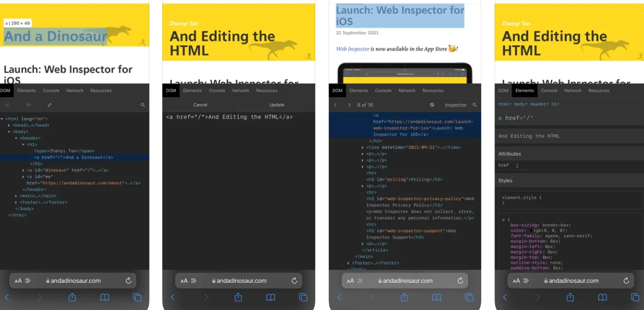Viewport: 644px width, 310px height.
Task: Open Bookmarks book icon in first phone
Action: tap(105, 297)
